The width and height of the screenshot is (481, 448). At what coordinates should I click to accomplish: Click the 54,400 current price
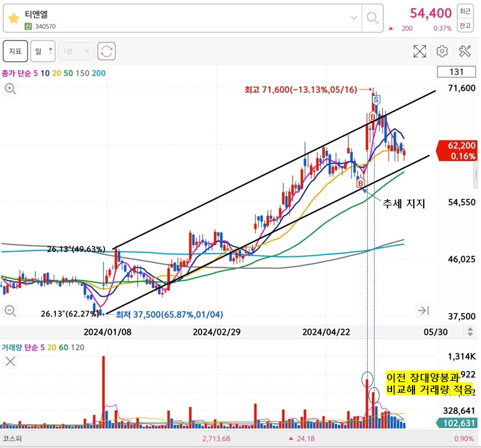tap(431, 13)
